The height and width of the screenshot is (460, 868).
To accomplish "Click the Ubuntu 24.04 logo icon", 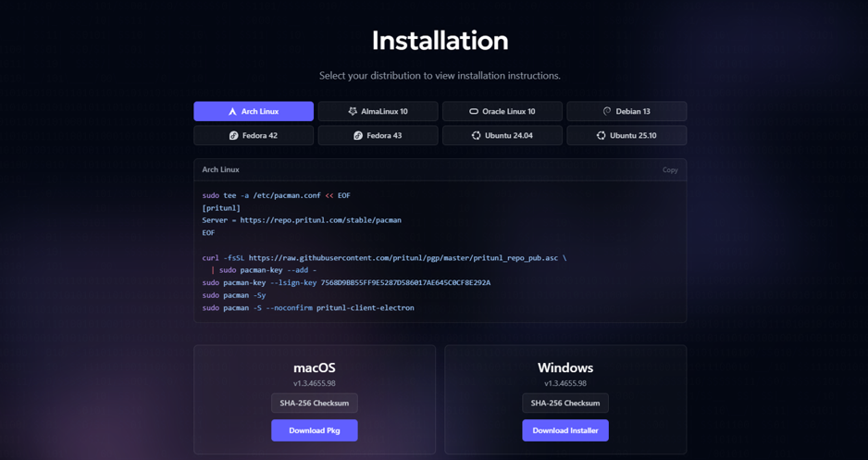I will click(476, 136).
